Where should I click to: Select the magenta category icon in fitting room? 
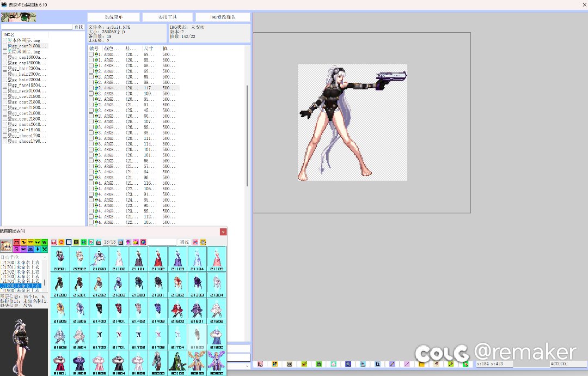[x=16, y=249]
